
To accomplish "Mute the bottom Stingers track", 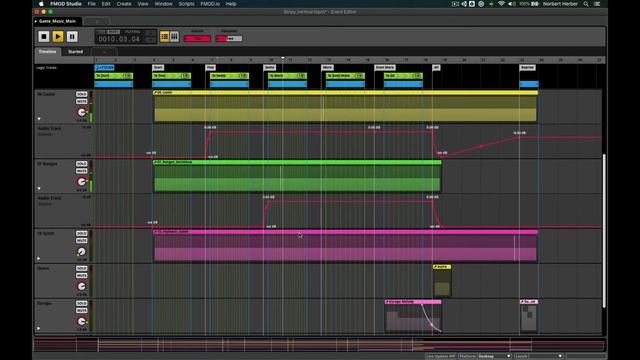I will click(x=82, y=311).
